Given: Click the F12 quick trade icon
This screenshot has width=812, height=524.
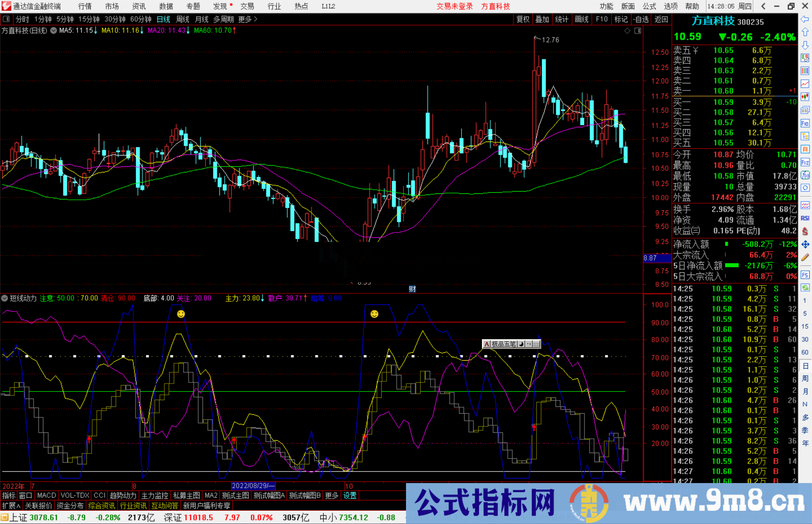Looking at the screenshot, I should (805, 162).
